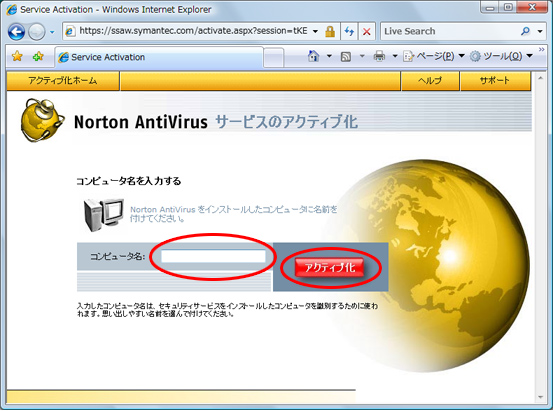The height and width of the screenshot is (411, 553).
Task: Go back with the browser Back arrow
Action: 16,32
